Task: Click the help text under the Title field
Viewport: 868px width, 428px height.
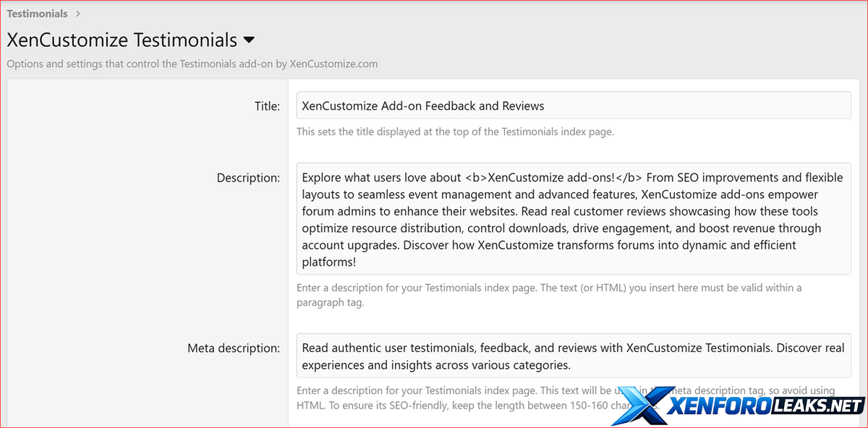Action: tap(455, 132)
